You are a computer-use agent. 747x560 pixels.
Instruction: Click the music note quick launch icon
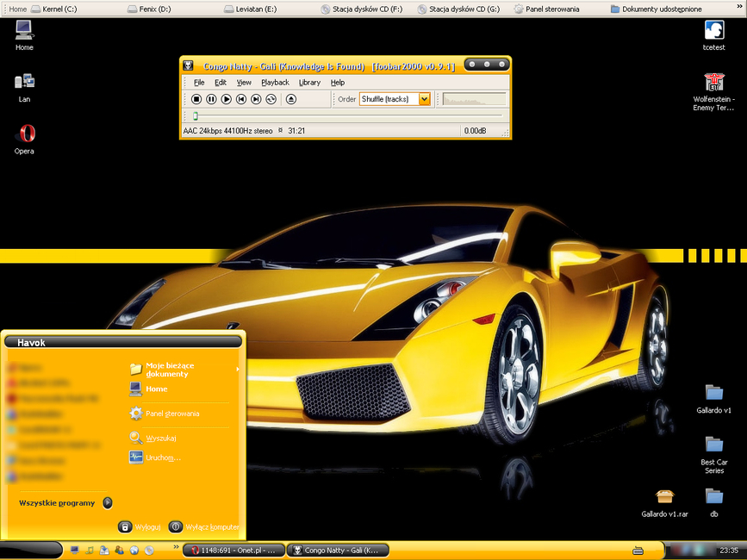[90, 551]
